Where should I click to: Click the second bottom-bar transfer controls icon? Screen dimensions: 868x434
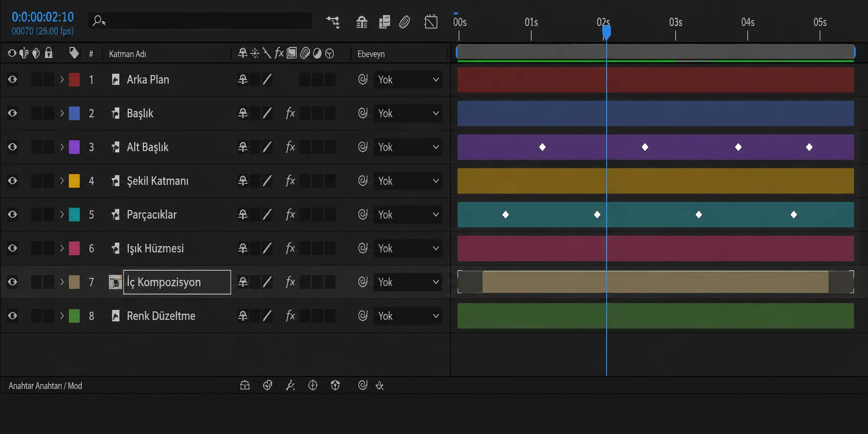tap(267, 386)
